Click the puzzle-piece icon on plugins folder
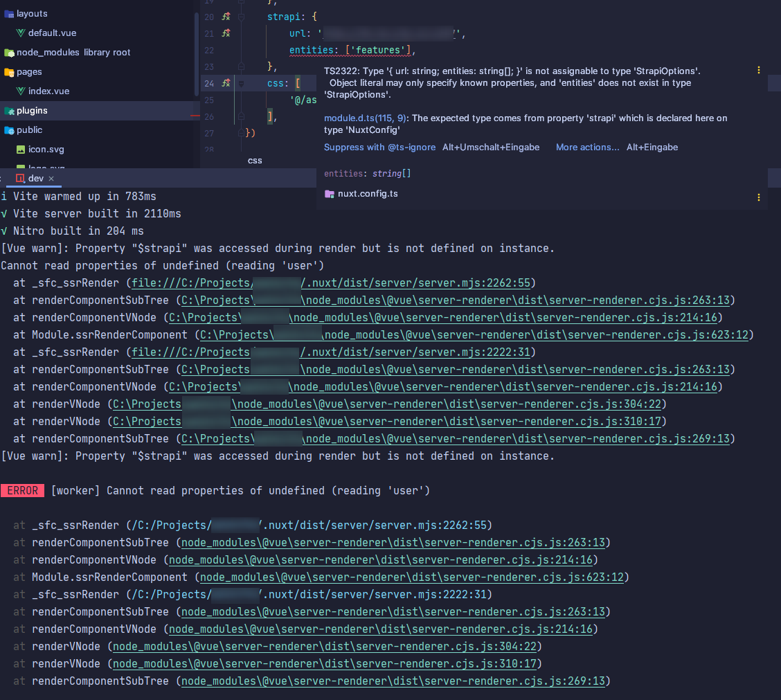The image size is (781, 700). (x=10, y=110)
